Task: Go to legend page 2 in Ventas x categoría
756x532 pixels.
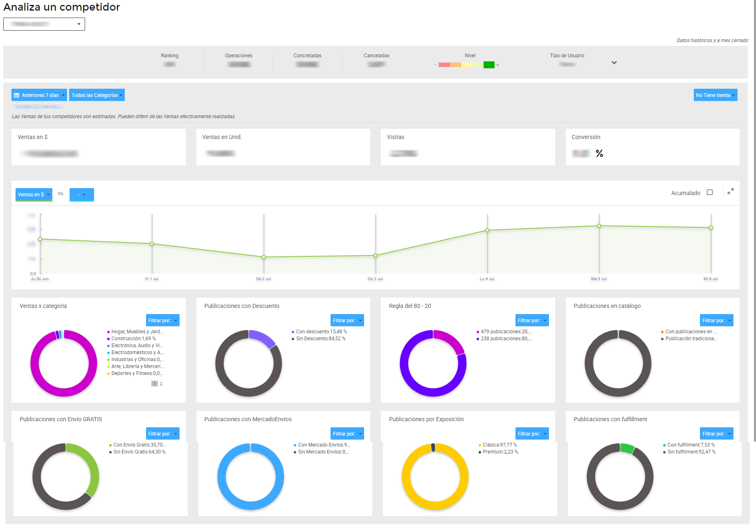Action: [x=161, y=384]
